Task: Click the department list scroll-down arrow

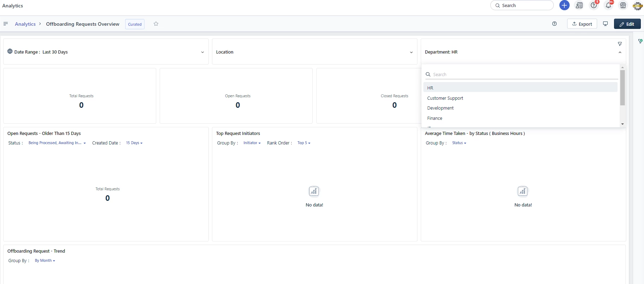Action: 622,124
